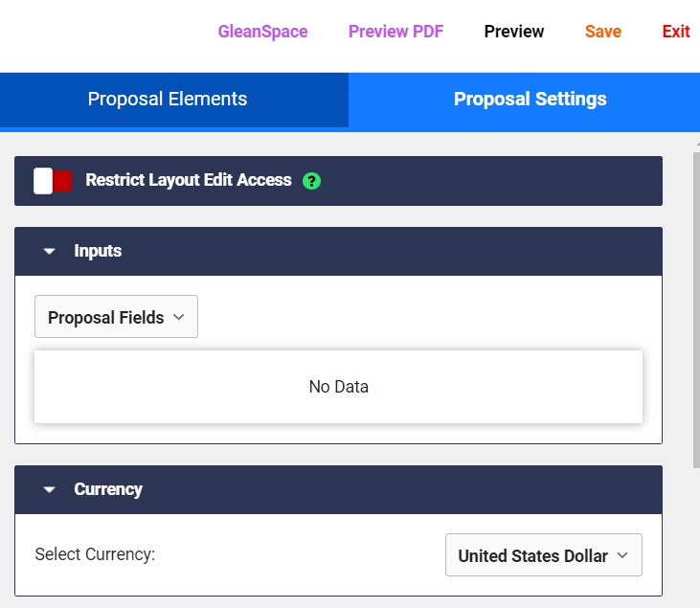Exit the proposal editor
This screenshot has height=608, width=700.
[676, 32]
